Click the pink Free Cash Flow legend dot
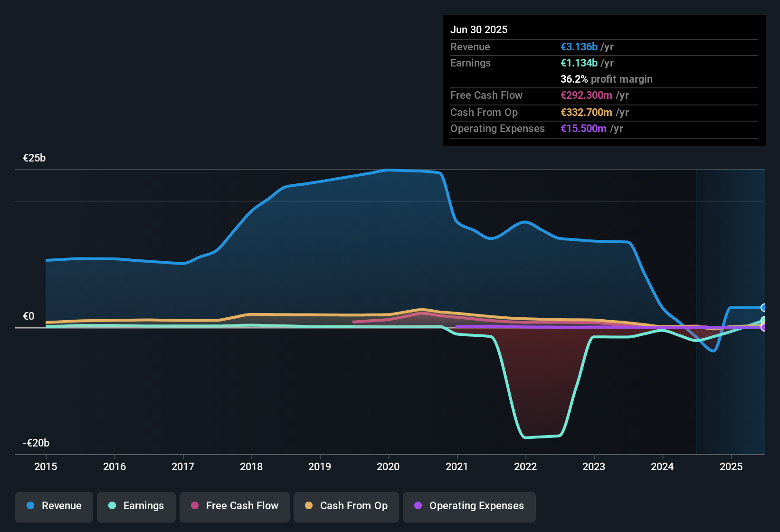Viewport: 780px width, 532px height. (194, 506)
